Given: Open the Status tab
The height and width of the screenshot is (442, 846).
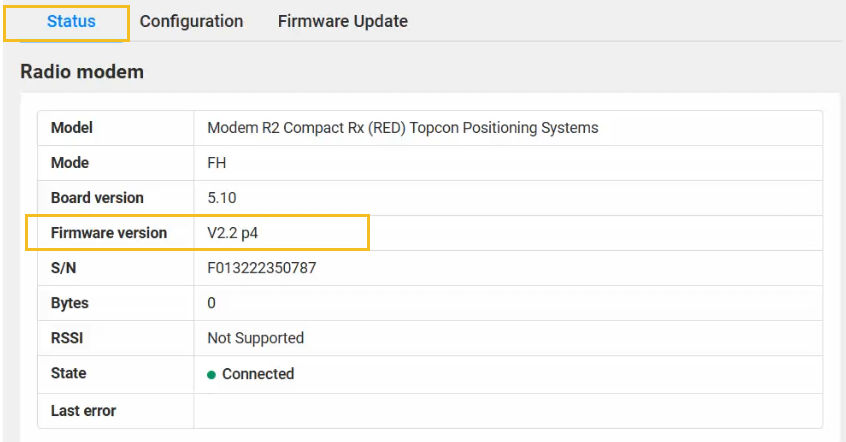Looking at the screenshot, I should [x=71, y=22].
